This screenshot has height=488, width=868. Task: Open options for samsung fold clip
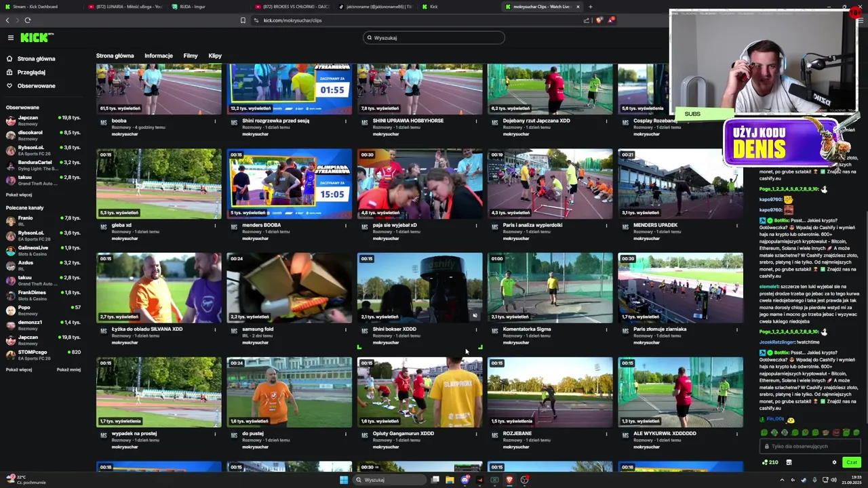point(346,330)
